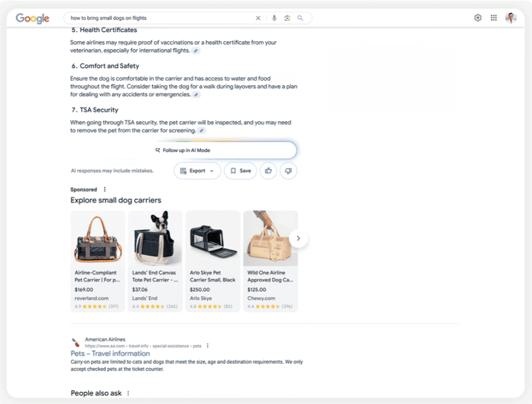This screenshot has height=404, width=532.
Task: Open Google Lens image search icon
Action: click(287, 18)
